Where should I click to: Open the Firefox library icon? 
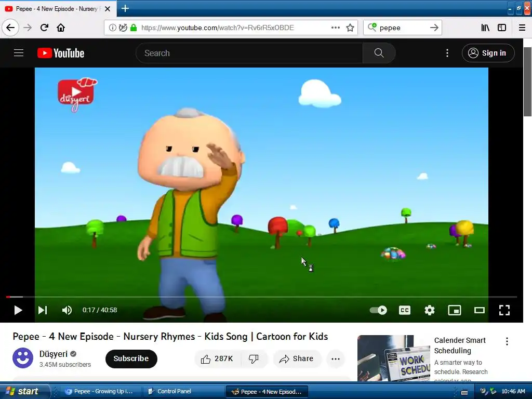point(485,28)
